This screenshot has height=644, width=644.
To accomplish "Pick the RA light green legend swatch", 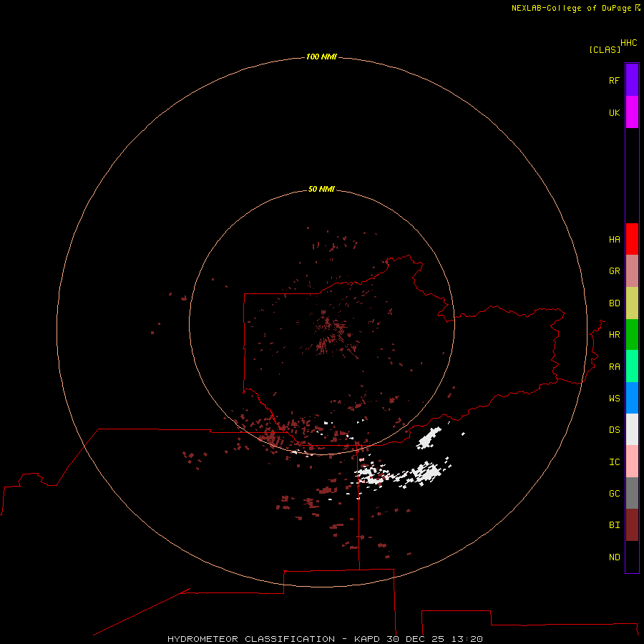I will click(x=632, y=366).
